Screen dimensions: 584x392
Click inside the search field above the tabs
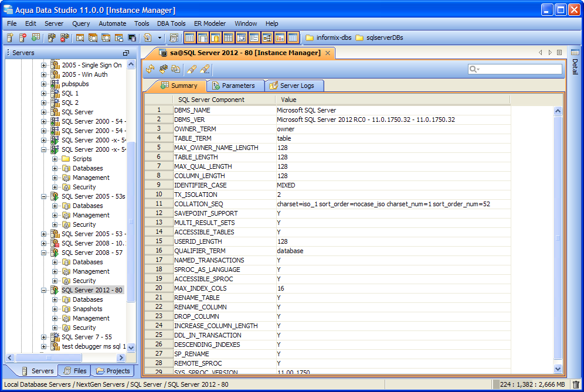coord(516,69)
